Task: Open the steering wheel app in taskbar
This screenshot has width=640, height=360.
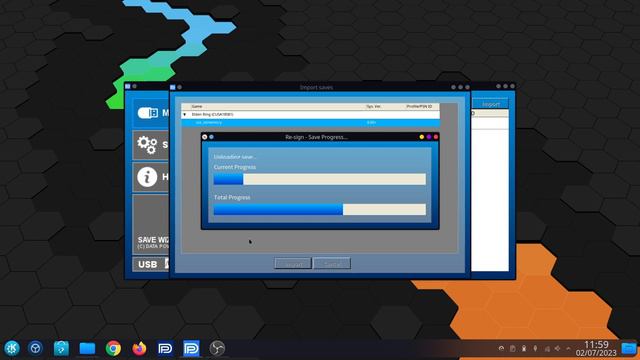Action: tap(36, 348)
